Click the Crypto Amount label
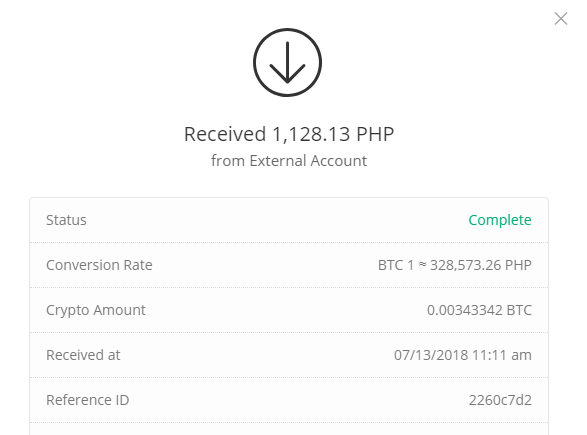Viewport: 587px width, 435px height. [96, 310]
